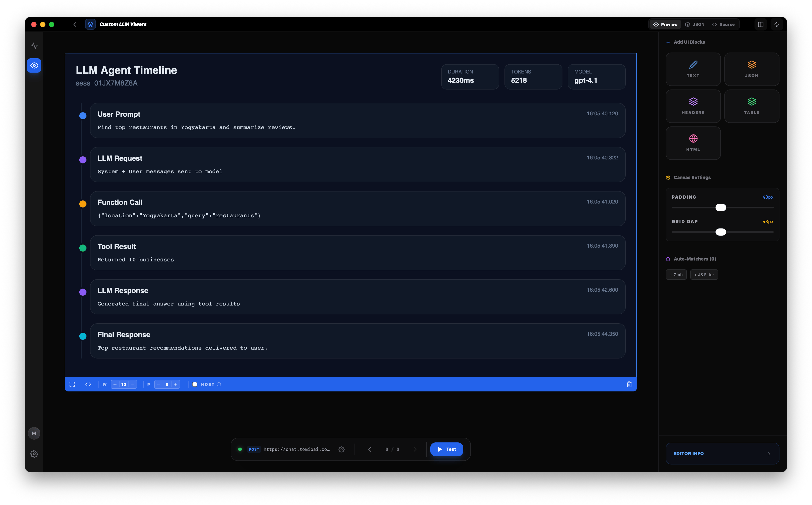Delete the block with the trash icon
The image size is (812, 505).
(629, 384)
